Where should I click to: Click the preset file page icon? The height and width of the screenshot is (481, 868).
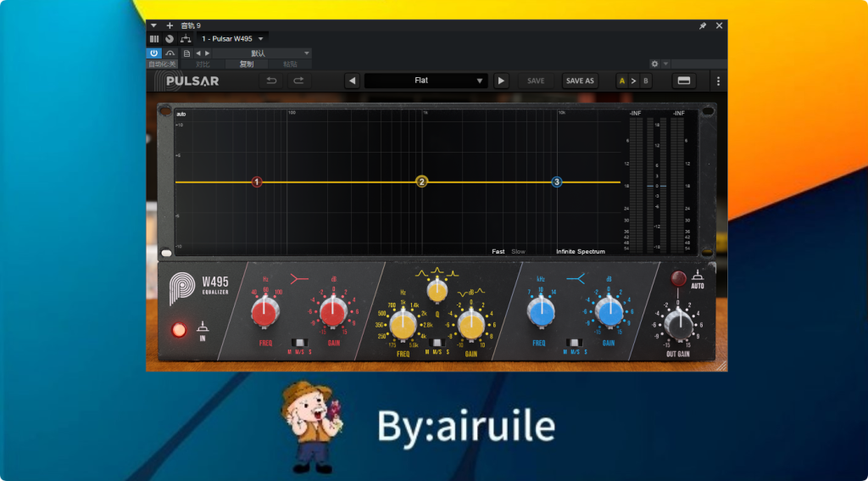pos(186,53)
